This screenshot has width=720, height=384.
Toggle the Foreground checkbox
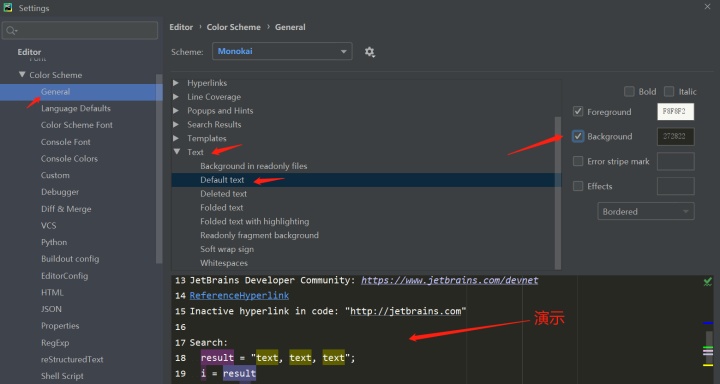[578, 112]
